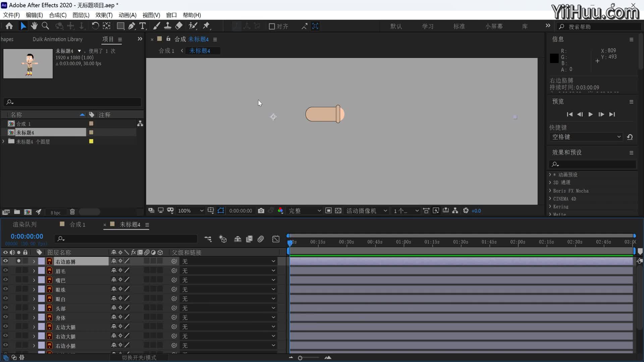The image size is (644, 362).
Task: Click label color swatch of 未标题4 item
Action: point(91,132)
